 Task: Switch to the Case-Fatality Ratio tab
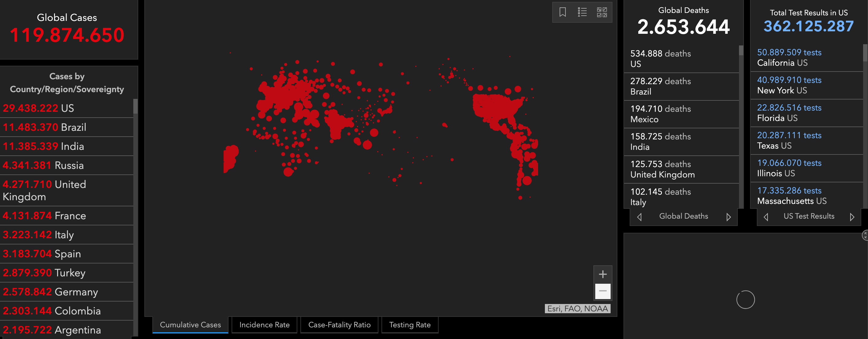[339, 325]
